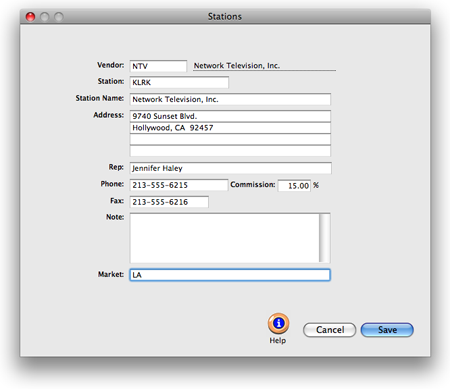This screenshot has height=389, width=450.
Task: Close the Stations window with red button
Action: click(x=30, y=17)
